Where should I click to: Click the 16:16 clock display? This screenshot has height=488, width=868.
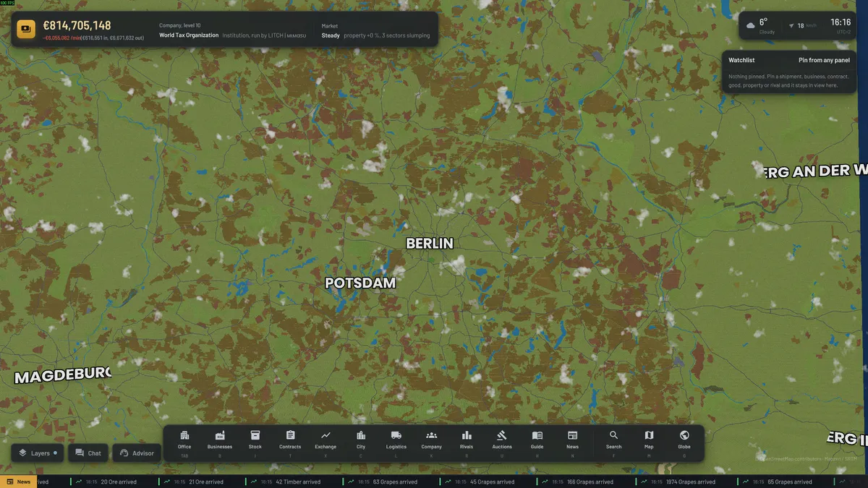pyautogui.click(x=841, y=22)
